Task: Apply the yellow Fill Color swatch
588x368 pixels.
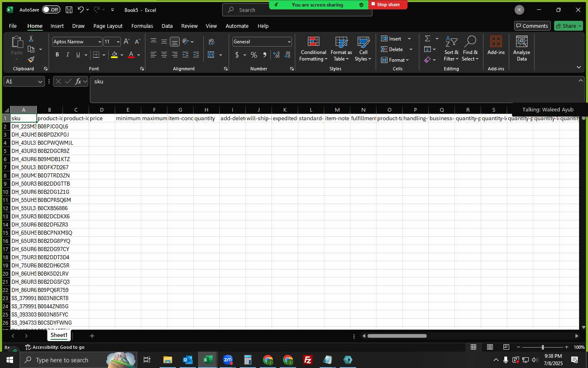Action: tap(114, 55)
